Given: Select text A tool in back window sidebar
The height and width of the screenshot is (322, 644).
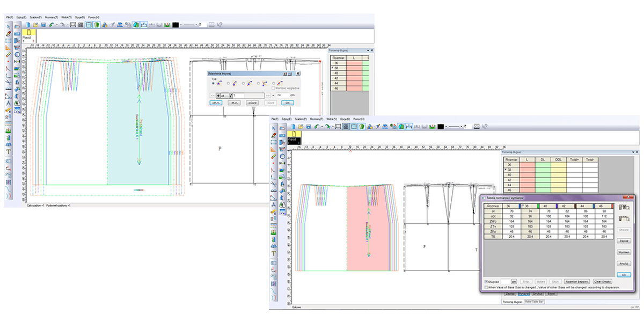Looking at the screenshot, I should click(x=8, y=103).
